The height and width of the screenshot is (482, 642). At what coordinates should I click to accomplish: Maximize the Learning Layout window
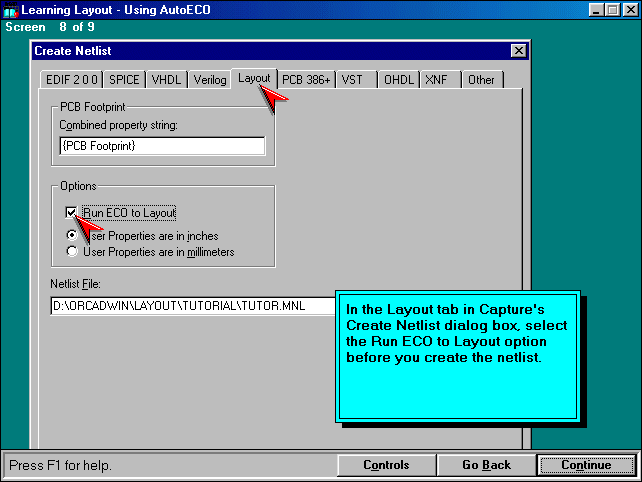612,9
